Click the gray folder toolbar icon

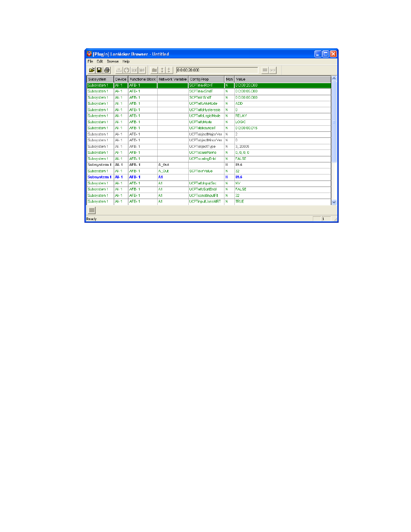click(154, 70)
